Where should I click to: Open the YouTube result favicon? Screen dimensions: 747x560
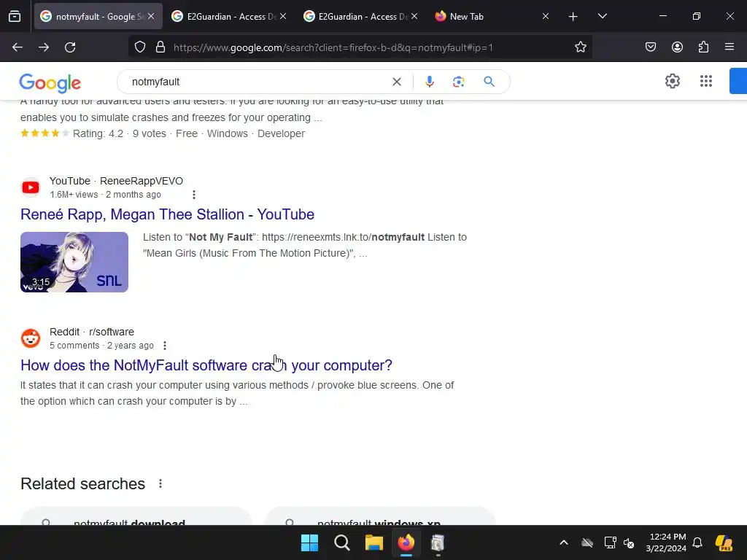[x=31, y=187]
